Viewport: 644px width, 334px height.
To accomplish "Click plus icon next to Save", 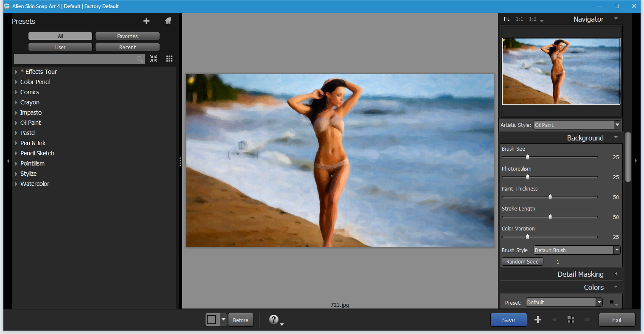I will (537, 320).
